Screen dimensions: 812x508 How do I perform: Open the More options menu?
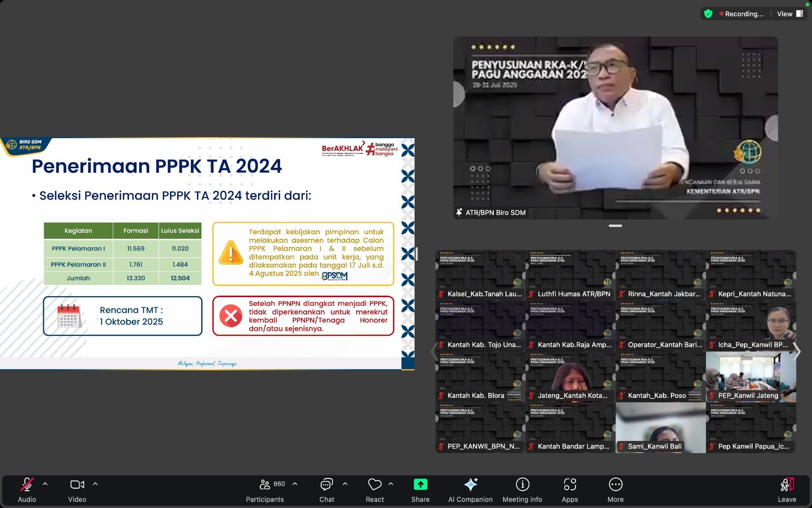pyautogui.click(x=615, y=485)
